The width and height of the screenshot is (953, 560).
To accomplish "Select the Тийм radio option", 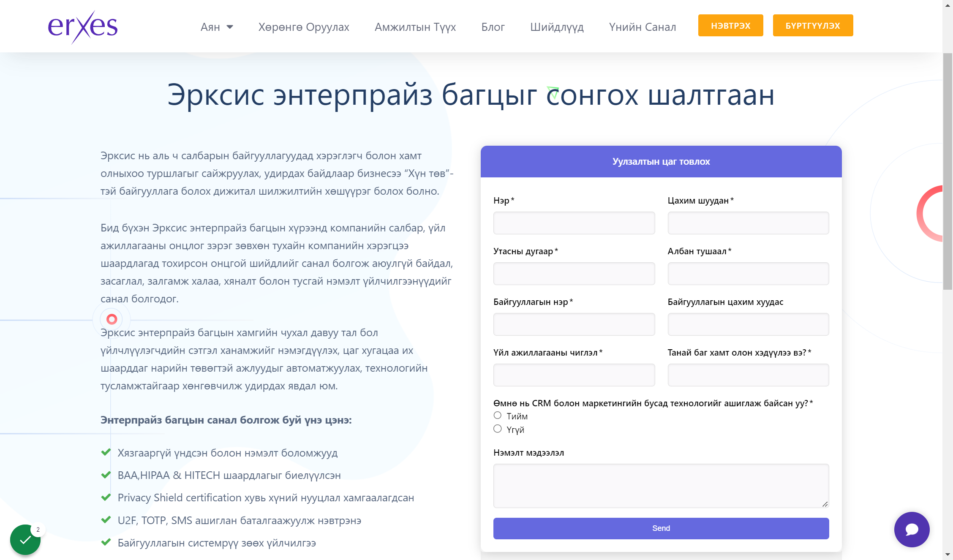I will pos(498,416).
